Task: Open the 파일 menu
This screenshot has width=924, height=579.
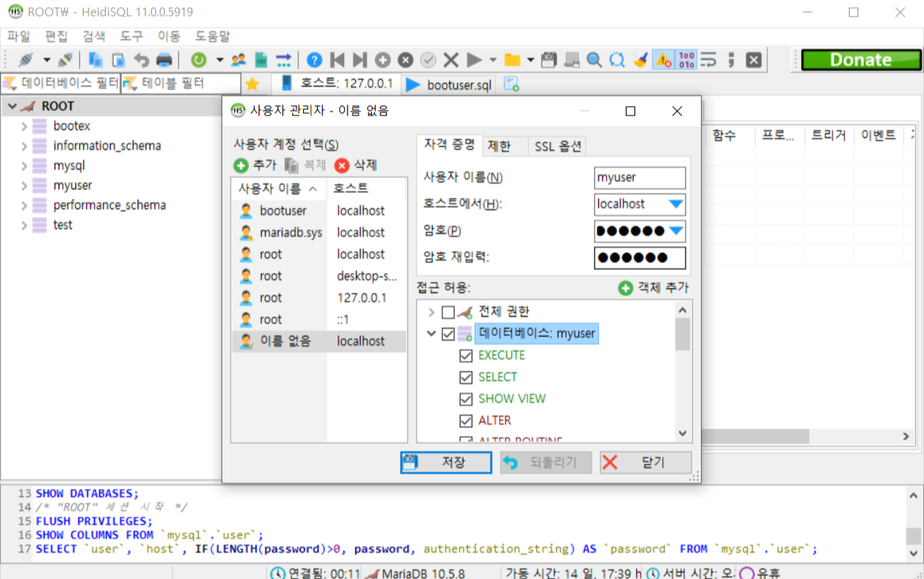Action: (x=18, y=36)
